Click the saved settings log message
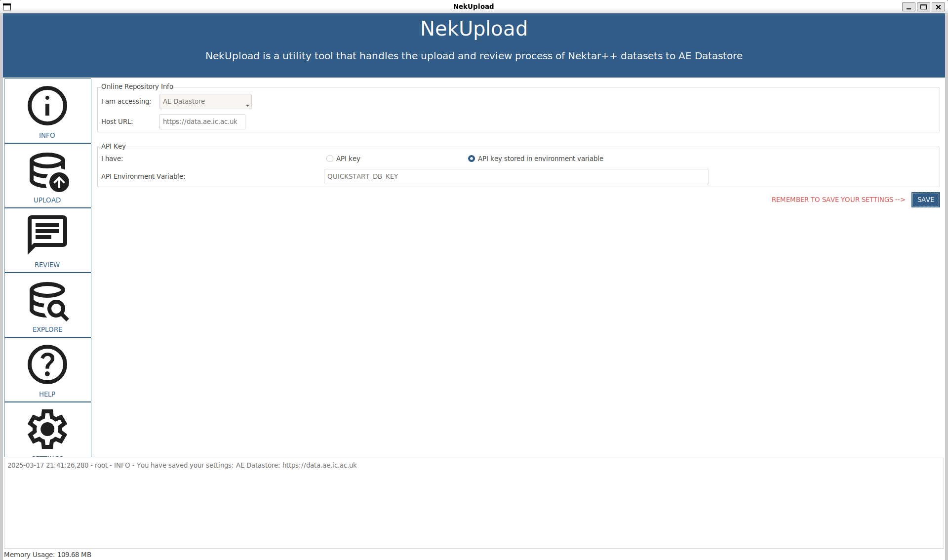 [182, 465]
